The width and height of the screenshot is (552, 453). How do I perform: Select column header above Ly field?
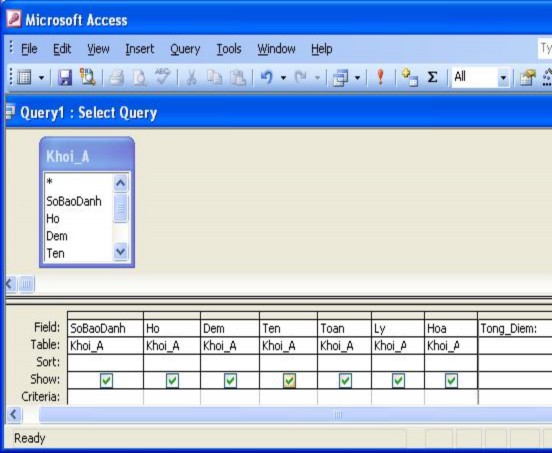pyautogui.click(x=398, y=315)
